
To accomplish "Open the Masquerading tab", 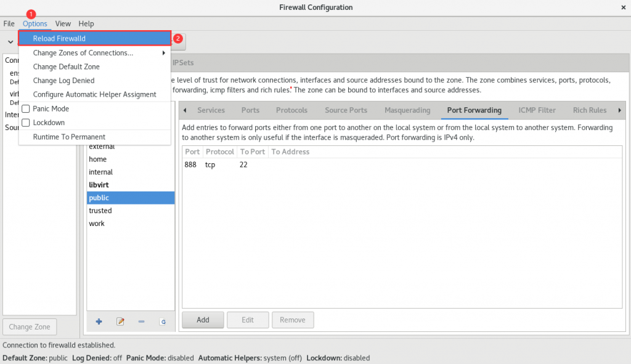I will coord(407,110).
